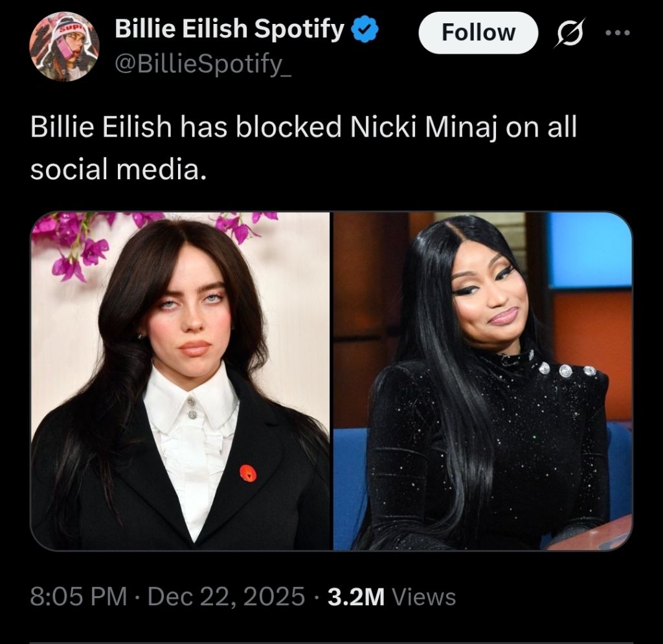View the 3.2M Views analytics
The width and height of the screenshot is (663, 644).
392,597
